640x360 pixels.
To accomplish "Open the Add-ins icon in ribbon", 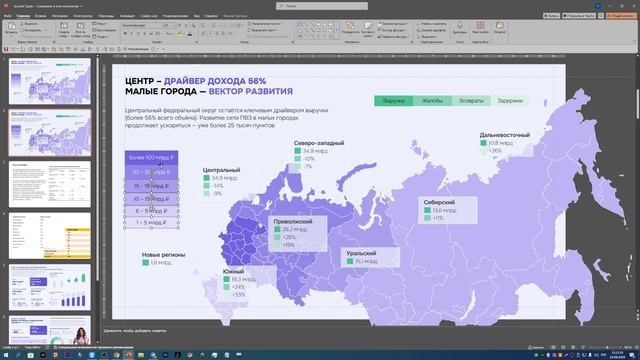I will coord(480,26).
